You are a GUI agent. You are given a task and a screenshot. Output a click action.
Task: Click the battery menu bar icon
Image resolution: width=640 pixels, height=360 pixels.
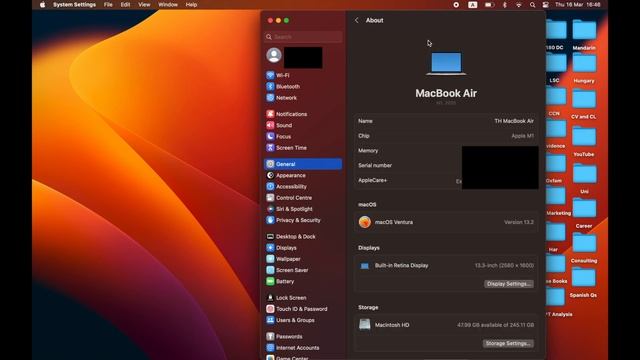point(489,5)
